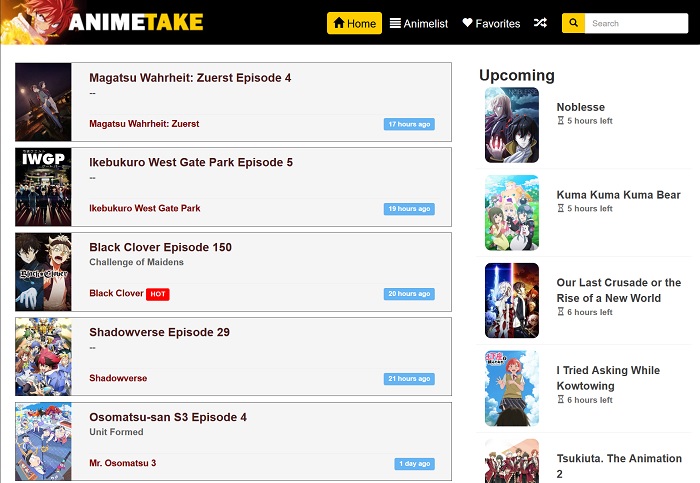Click the random shuffle icon in navbar
The height and width of the screenshot is (483, 700).
pos(540,23)
